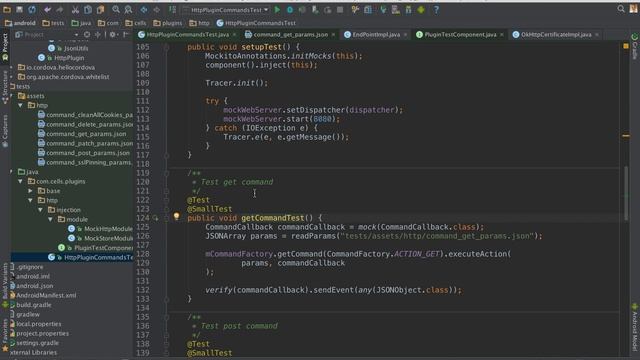Open Search Everywhere magnifier at top right
This screenshot has width=640, height=360.
click(x=621, y=9)
